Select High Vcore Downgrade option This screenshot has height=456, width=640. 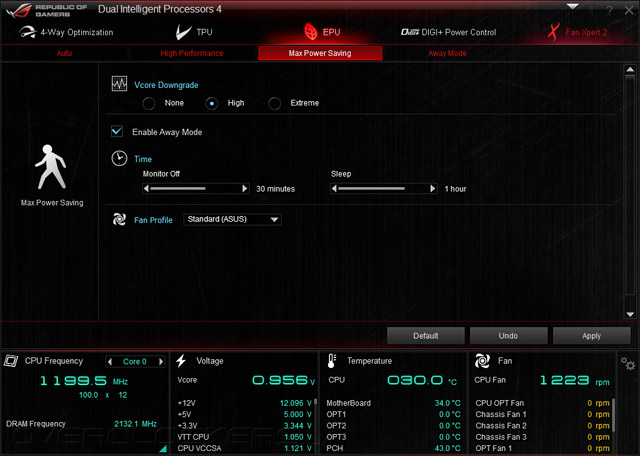(211, 103)
